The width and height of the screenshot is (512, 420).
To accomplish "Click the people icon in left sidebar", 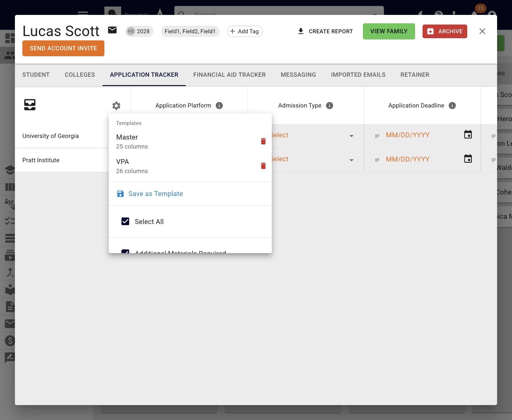I will pyautogui.click(x=10, y=55).
